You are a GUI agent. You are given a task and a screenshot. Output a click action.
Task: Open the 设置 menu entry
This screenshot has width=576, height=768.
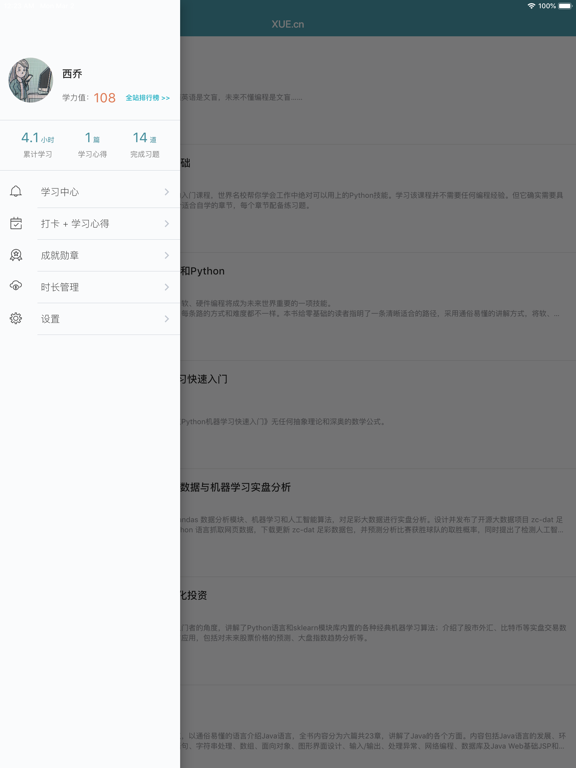[x=90, y=319]
